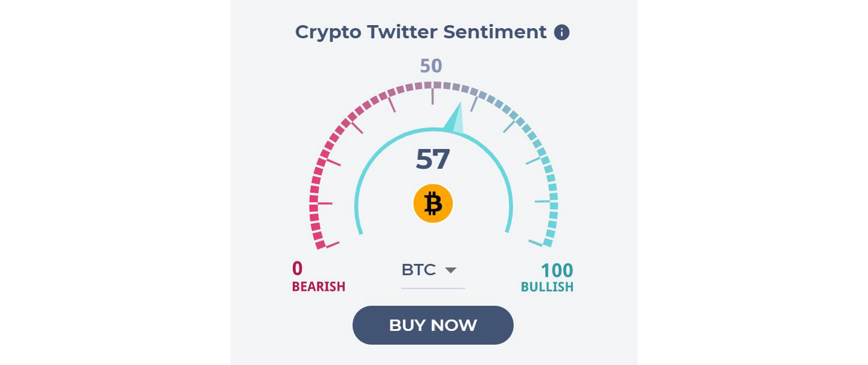This screenshot has width=868, height=365.
Task: Click the 100 BULLISH label
Action: 547,278
